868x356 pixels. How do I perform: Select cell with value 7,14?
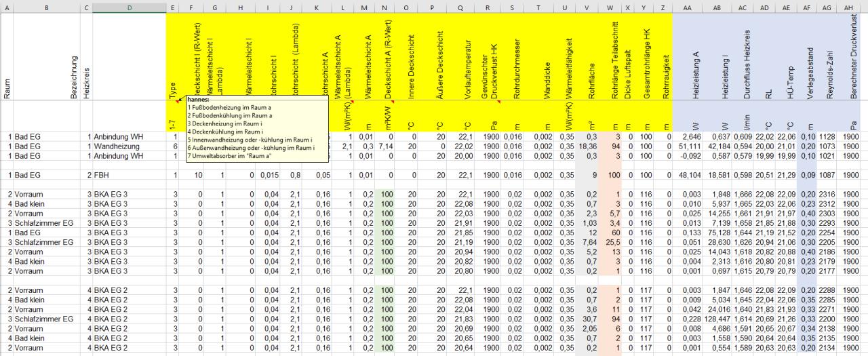tap(384, 146)
